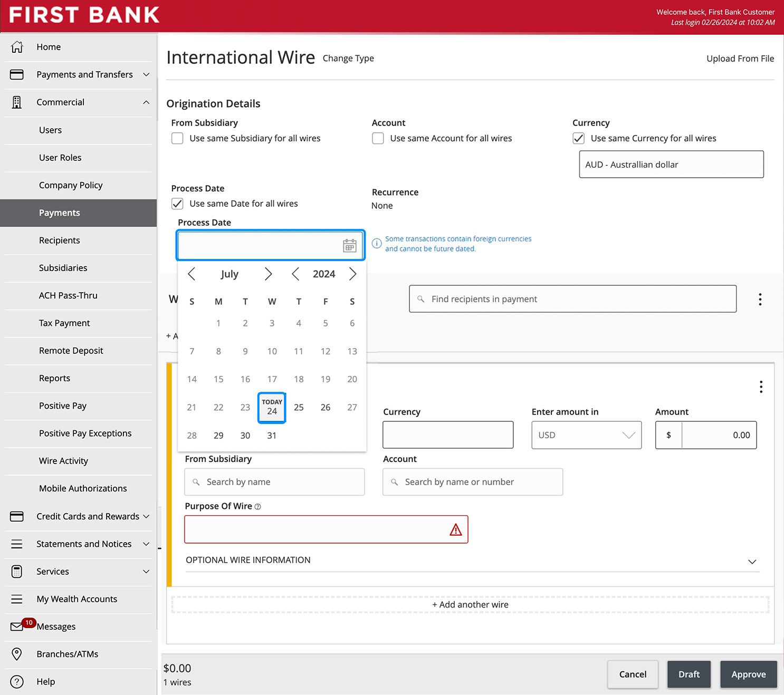This screenshot has height=695, width=784.
Task: Click the Change Type link
Action: (348, 59)
